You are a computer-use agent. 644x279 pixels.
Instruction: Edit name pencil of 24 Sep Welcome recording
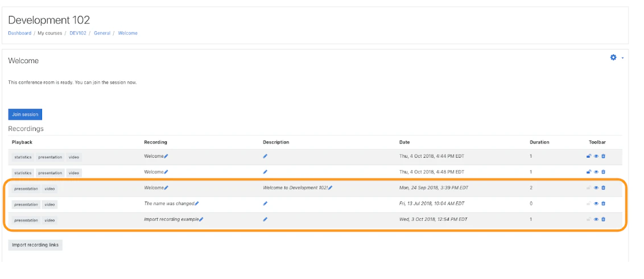click(x=166, y=188)
